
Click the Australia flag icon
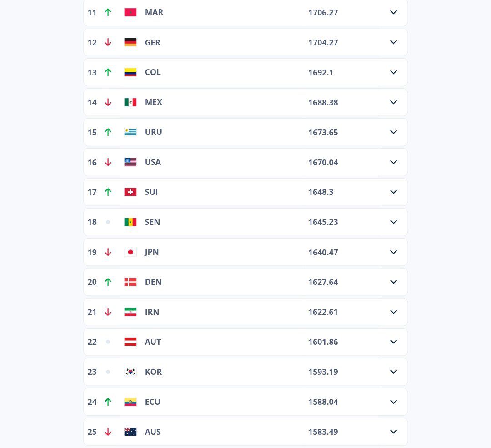click(130, 432)
